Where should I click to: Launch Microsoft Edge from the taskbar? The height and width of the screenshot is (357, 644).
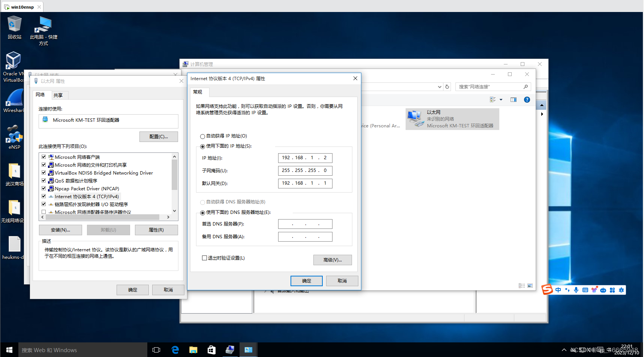tap(175, 350)
